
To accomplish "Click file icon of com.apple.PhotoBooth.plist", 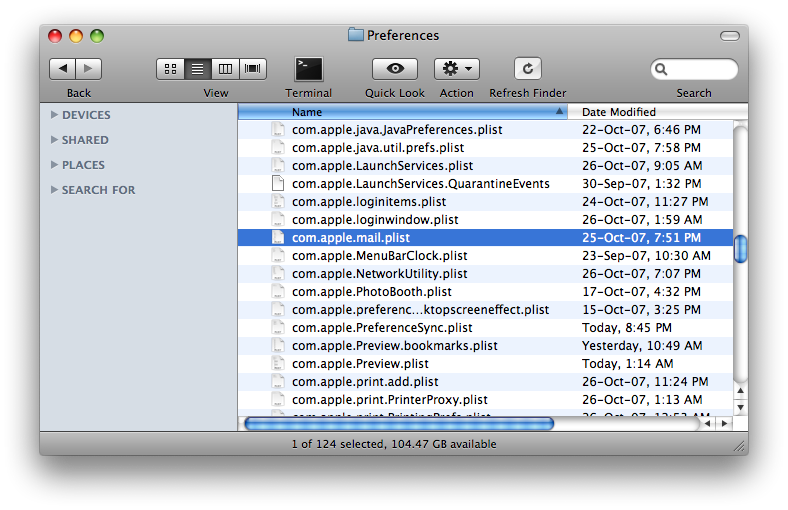I will (278, 291).
